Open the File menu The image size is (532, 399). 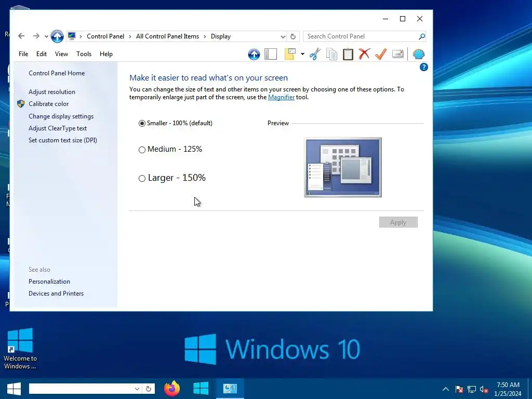23,54
